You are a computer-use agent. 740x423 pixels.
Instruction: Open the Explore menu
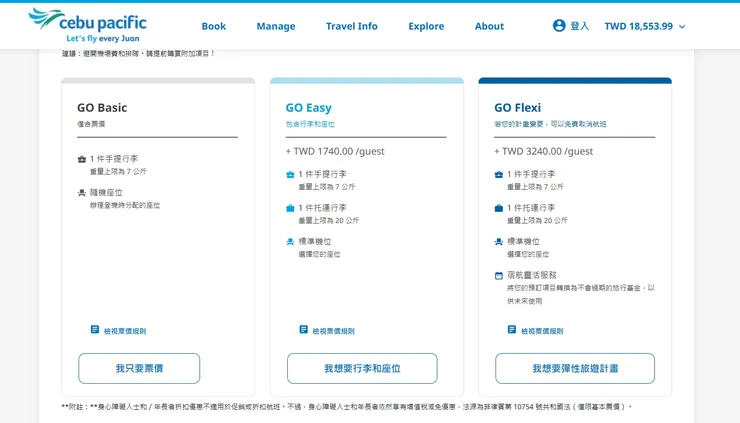[x=426, y=26]
